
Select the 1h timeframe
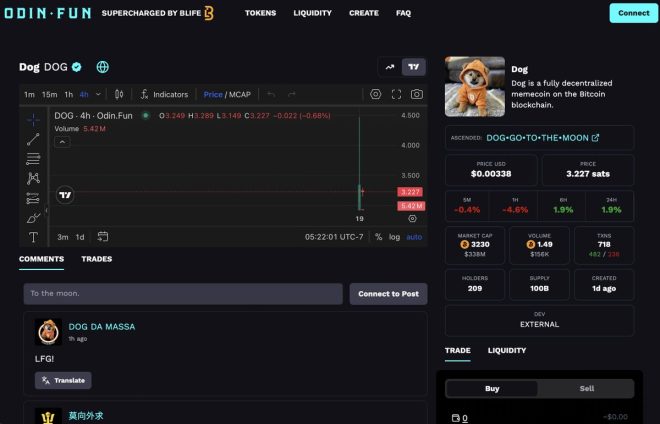click(69, 94)
